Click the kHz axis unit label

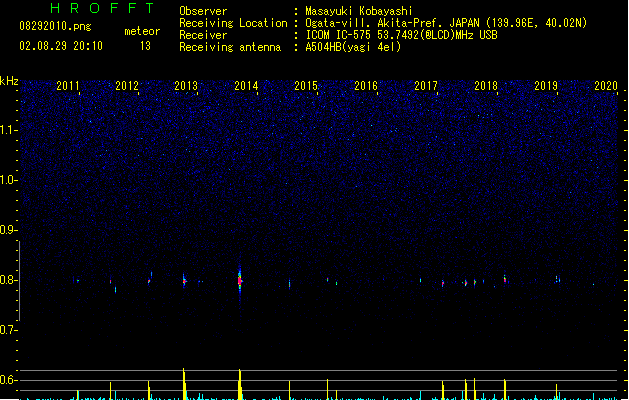coord(9,81)
